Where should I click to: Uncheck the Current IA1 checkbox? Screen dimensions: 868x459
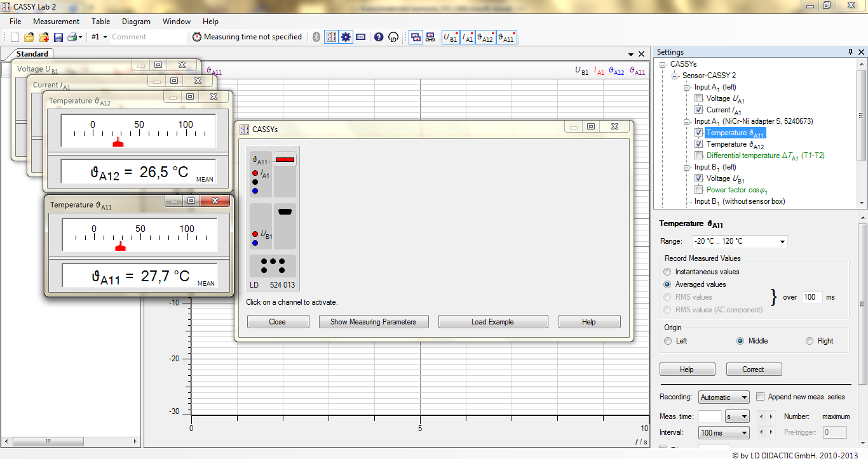(698, 110)
